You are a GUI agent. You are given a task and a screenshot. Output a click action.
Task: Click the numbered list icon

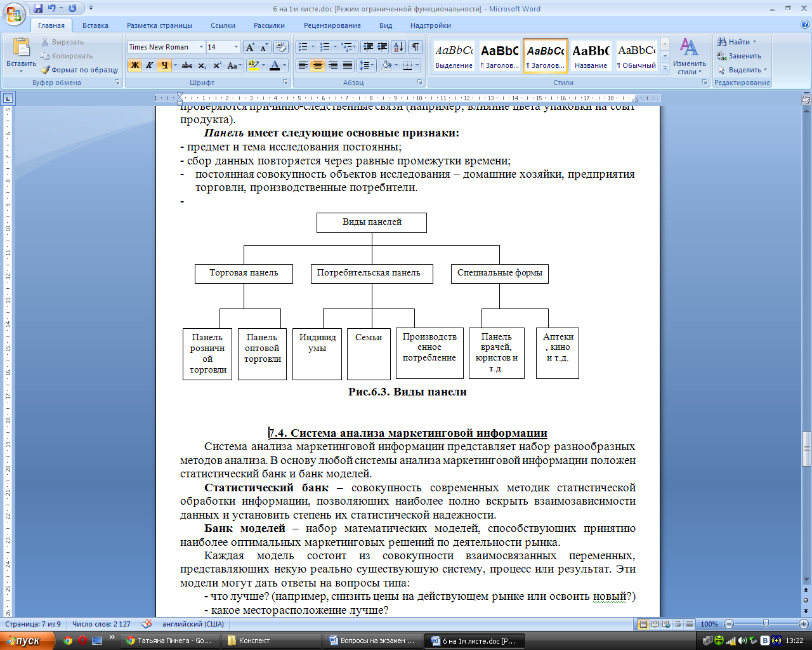(325, 47)
